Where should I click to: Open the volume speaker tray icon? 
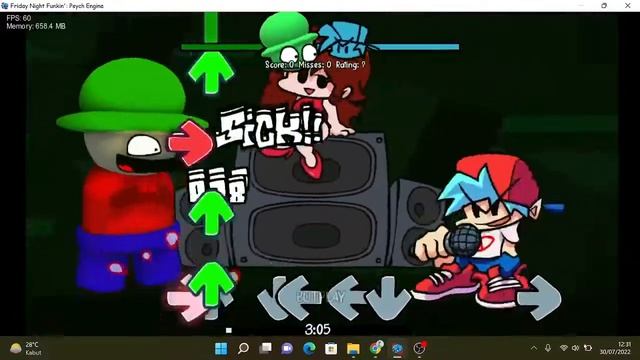(x=575, y=348)
